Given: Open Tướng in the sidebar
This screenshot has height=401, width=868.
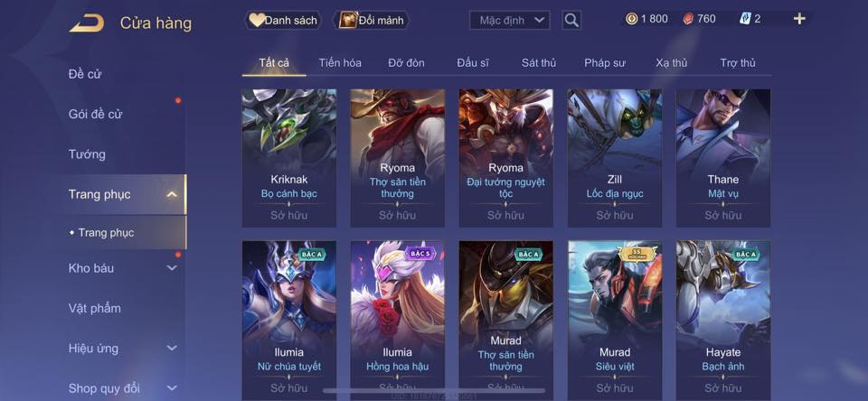Looking at the screenshot, I should tap(87, 154).
